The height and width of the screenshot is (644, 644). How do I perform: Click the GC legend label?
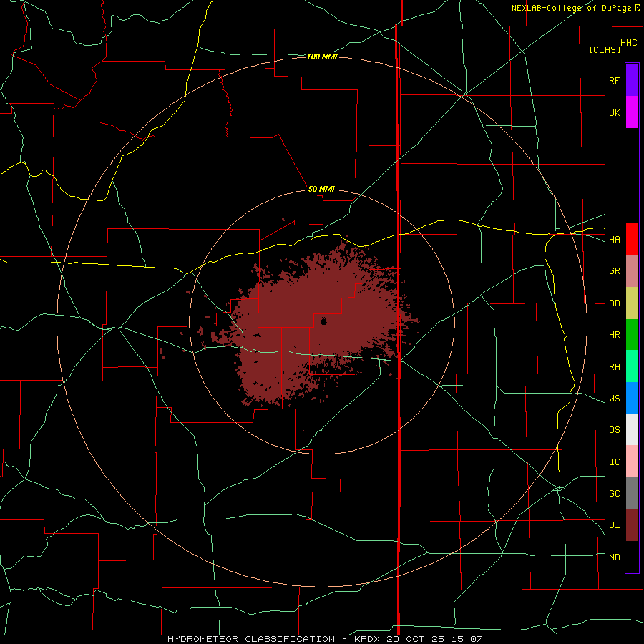[614, 494]
